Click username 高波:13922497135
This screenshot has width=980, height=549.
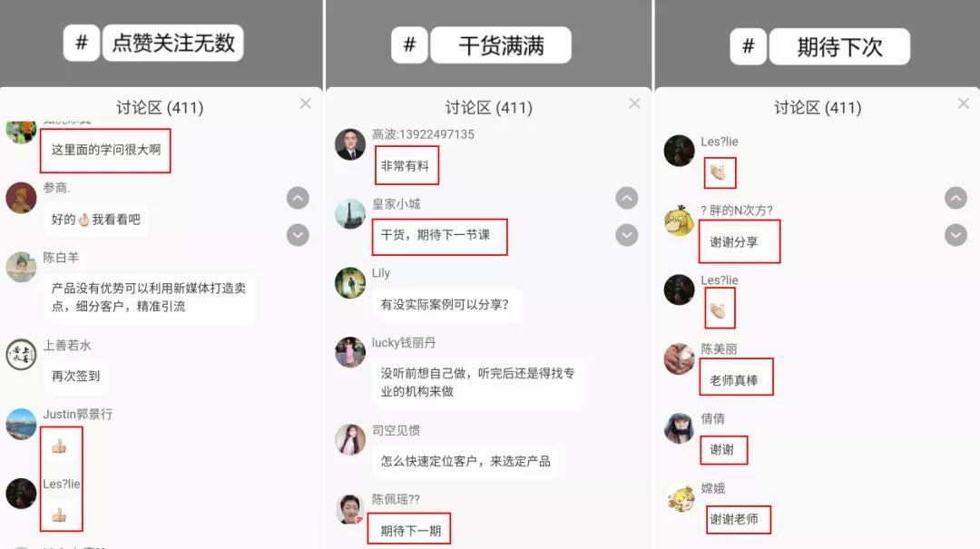click(x=423, y=134)
